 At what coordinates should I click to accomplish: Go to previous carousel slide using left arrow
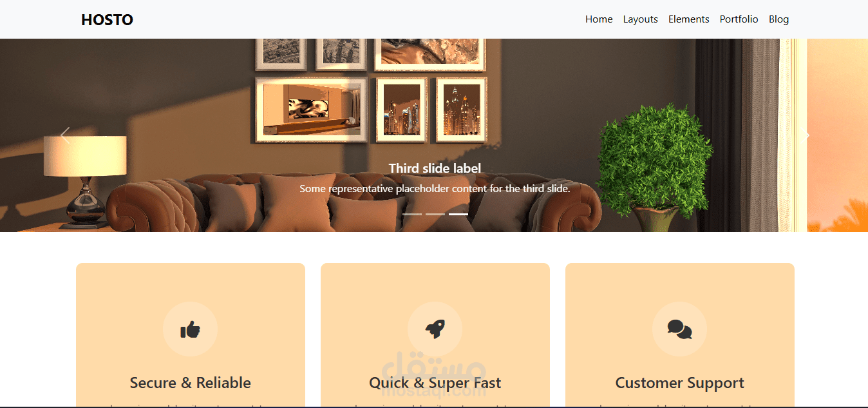65,135
